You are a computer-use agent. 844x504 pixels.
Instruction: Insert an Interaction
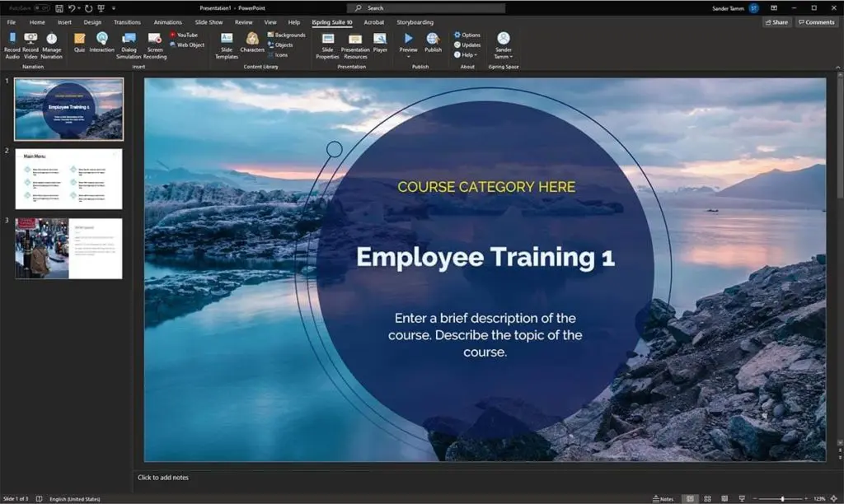click(x=101, y=43)
